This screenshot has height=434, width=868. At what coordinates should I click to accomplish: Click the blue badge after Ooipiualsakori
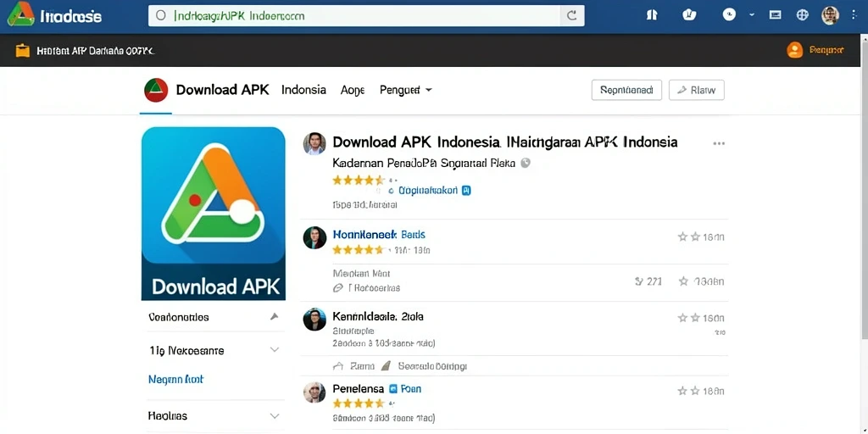point(466,191)
